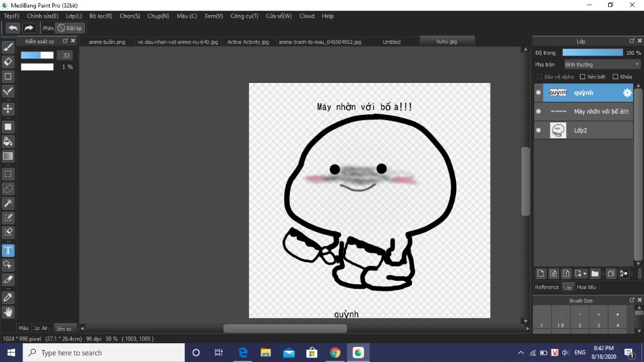Image resolution: width=644 pixels, height=362 pixels.
Task: Switch to the Active Activity.jpg tab
Action: click(x=248, y=42)
